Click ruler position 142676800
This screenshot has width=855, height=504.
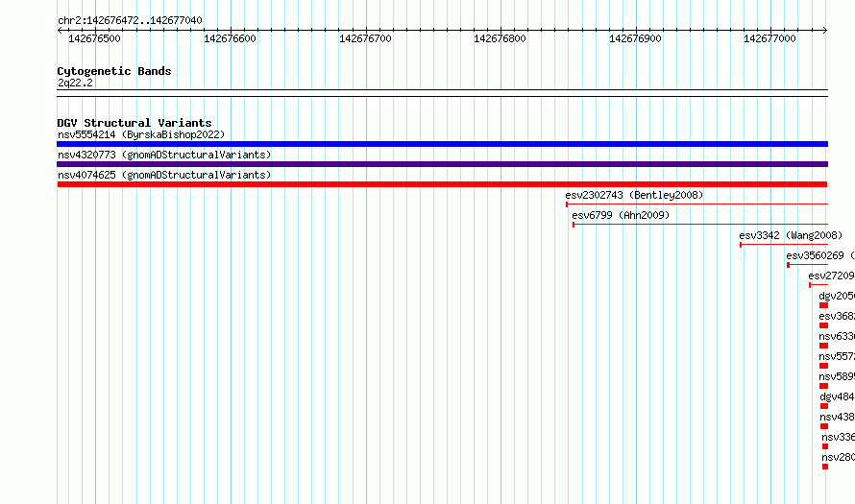[x=500, y=38]
